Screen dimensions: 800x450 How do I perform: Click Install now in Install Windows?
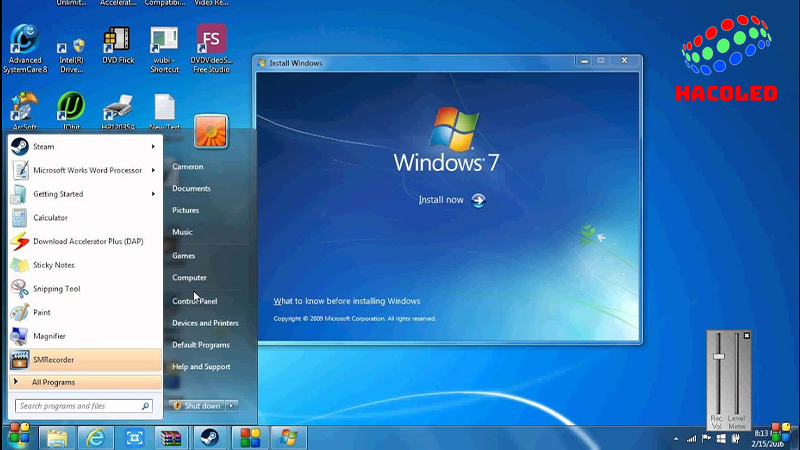(x=441, y=200)
